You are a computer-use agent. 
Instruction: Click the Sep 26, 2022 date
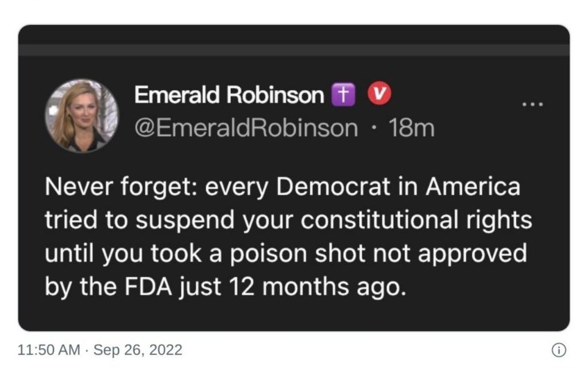pos(137,349)
